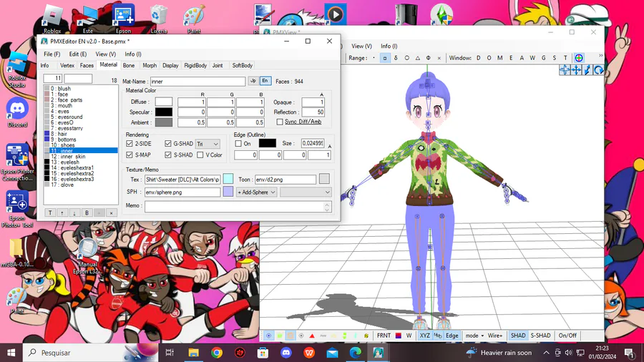Toggle the red triangle display icon

(312, 336)
